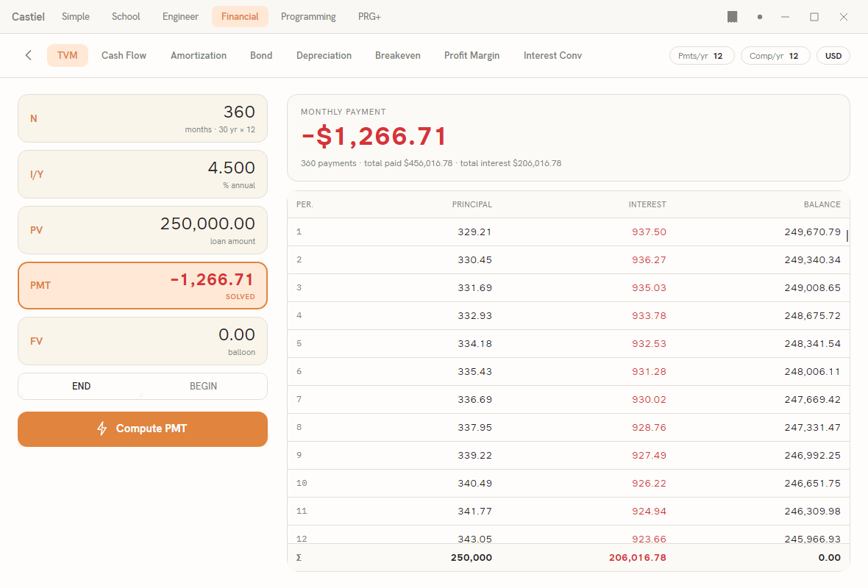
Task: Click principal 331.69 in period 3
Action: click(x=474, y=287)
